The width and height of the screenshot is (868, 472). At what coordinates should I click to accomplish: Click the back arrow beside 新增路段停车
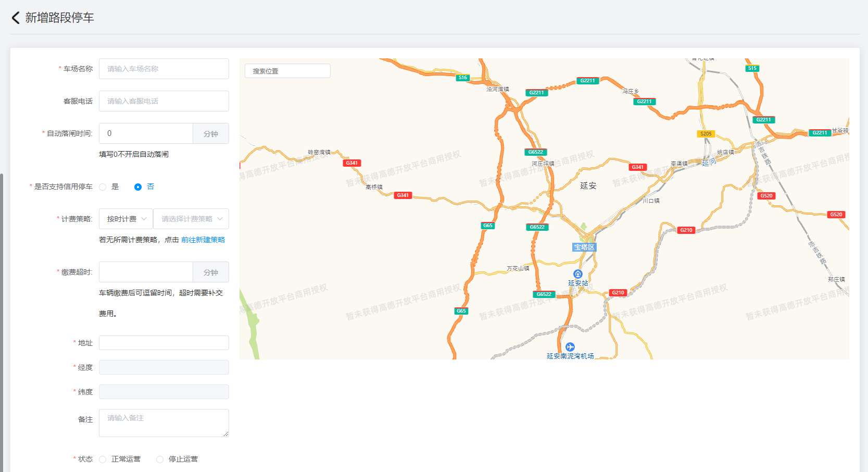pyautogui.click(x=16, y=18)
